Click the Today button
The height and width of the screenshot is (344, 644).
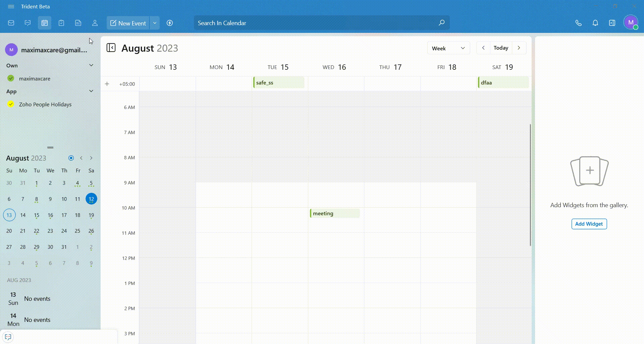(x=501, y=48)
